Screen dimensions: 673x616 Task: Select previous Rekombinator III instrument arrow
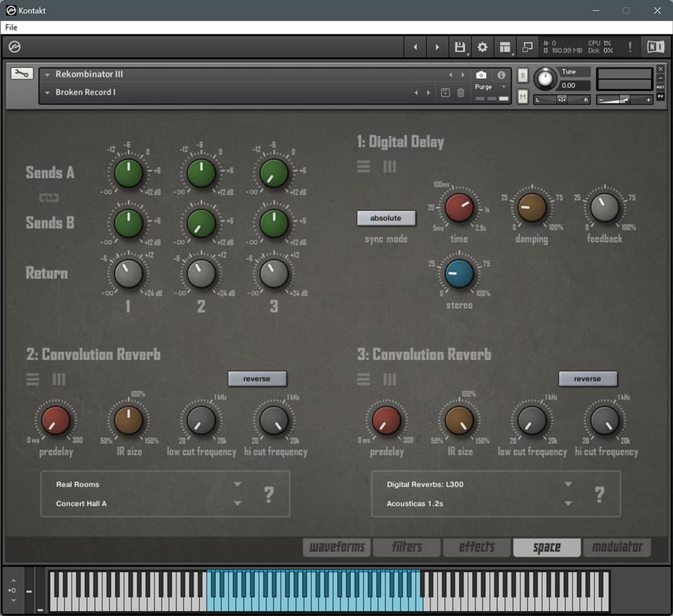pos(451,74)
